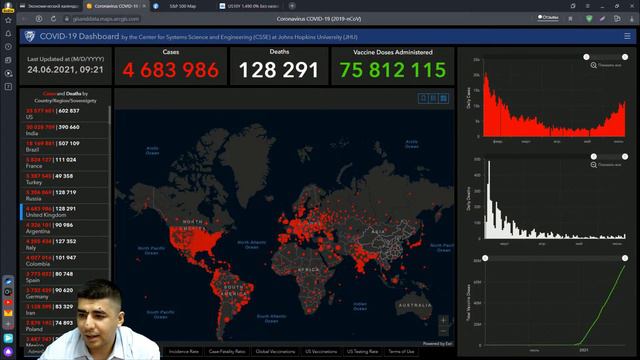This screenshot has width=640, height=360.
Task: Switch to the economic calendar tab
Action: 49,6
